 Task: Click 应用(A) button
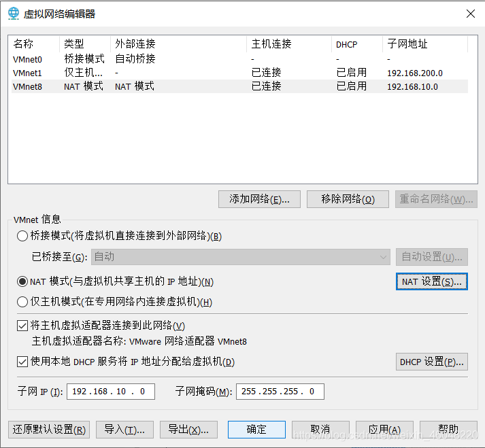384,430
